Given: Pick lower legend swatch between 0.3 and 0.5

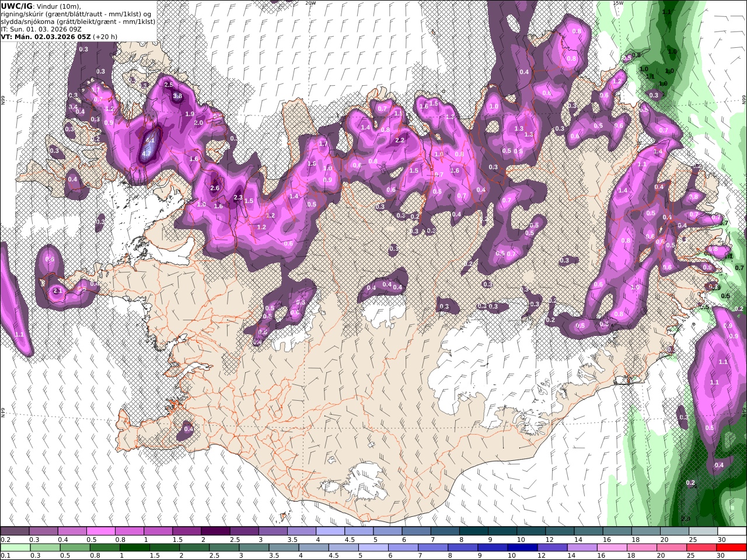Looking at the screenshot, I should click(46, 548).
